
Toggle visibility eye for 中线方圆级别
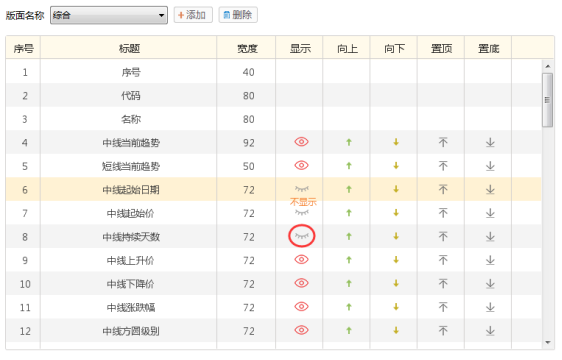[301, 330]
